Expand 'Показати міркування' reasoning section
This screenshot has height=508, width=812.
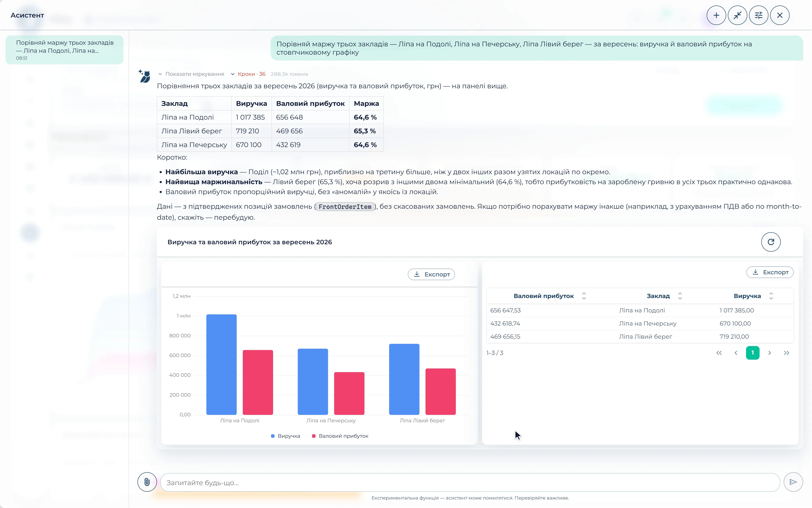tap(191, 74)
